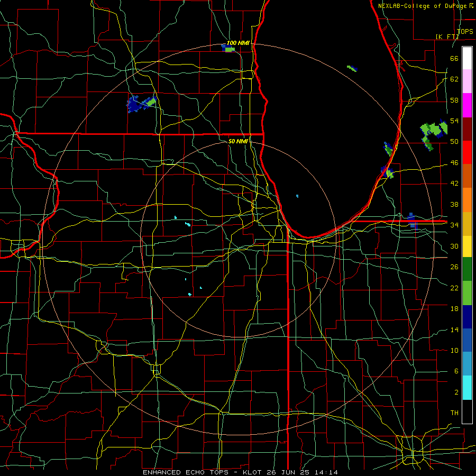The image size is (476, 476).
Task: Click the "K FT" units label
Action: tap(447, 36)
